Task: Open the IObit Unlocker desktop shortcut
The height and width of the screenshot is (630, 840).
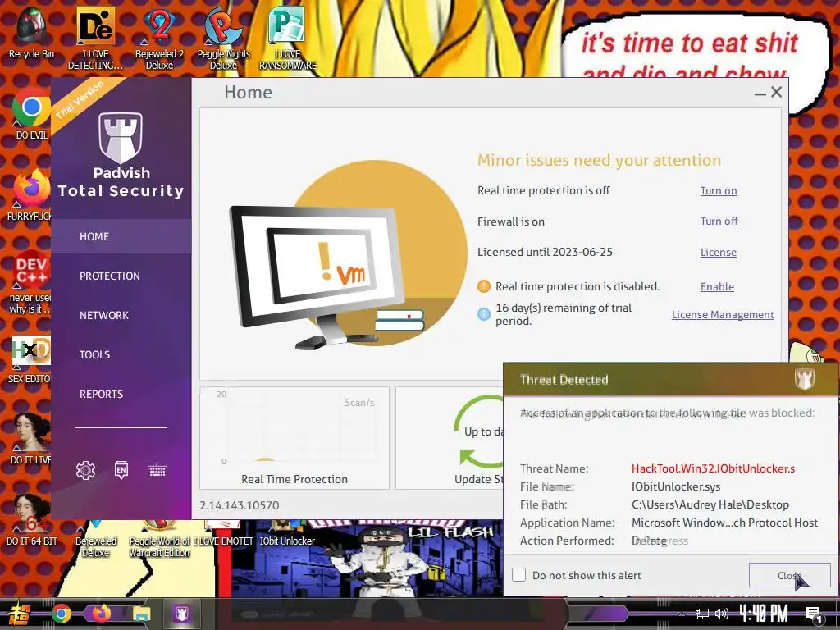Action: pos(287,533)
